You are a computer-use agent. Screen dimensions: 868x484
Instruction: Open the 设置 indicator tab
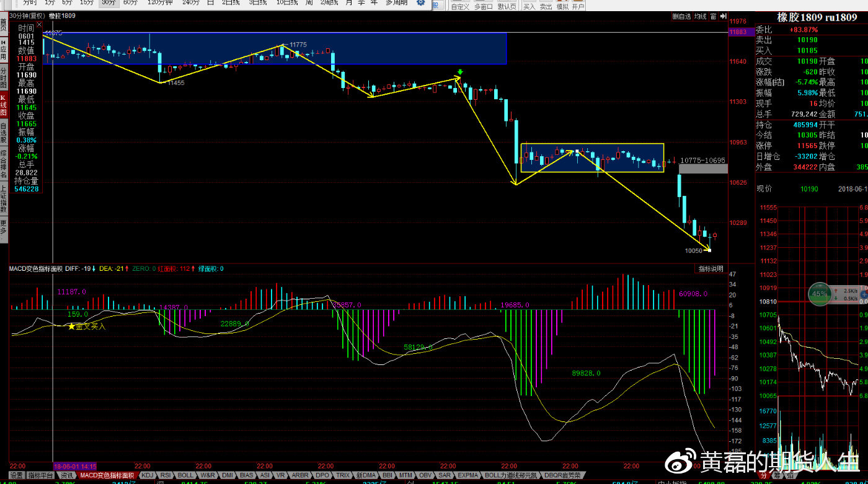pyautogui.click(x=16, y=475)
